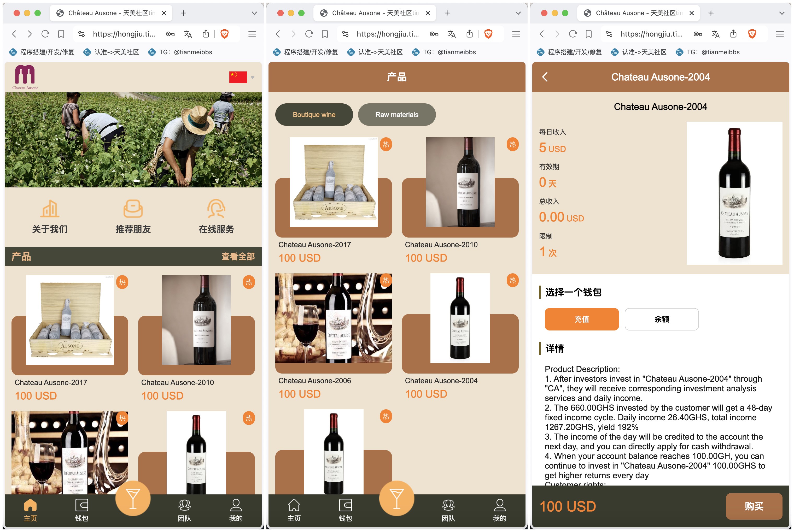794x532 pixels.
Task: Click share icon in middle window address bar
Action: coord(469,34)
